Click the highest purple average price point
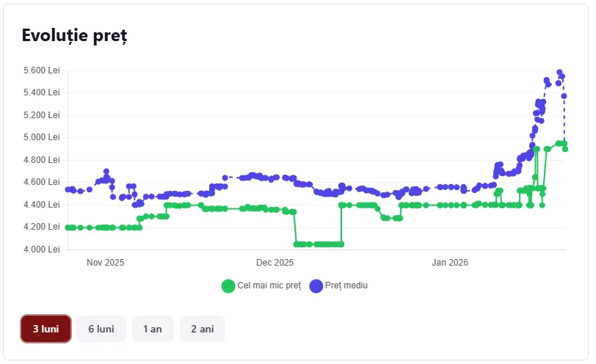This screenshot has width=596, height=364. point(559,73)
